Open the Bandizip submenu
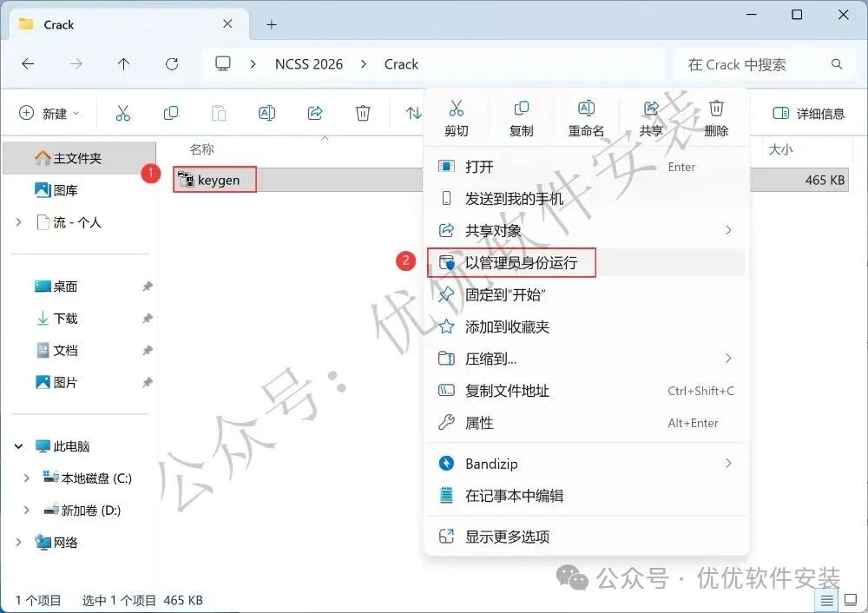 586,464
